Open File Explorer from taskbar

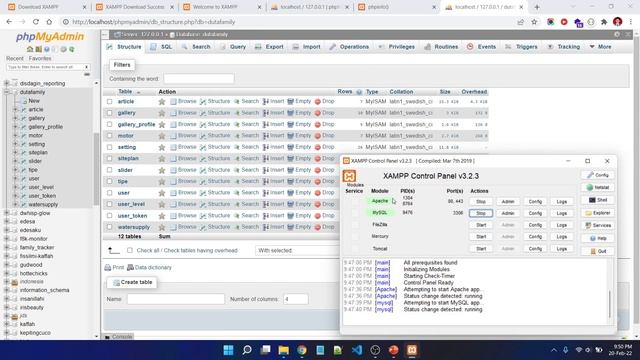point(283,350)
